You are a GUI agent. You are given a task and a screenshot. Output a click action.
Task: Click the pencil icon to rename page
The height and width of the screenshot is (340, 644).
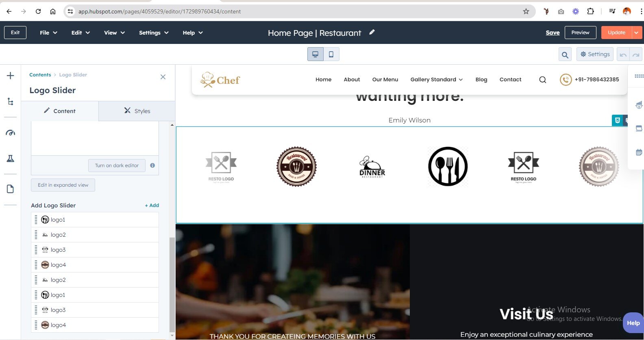(x=372, y=32)
